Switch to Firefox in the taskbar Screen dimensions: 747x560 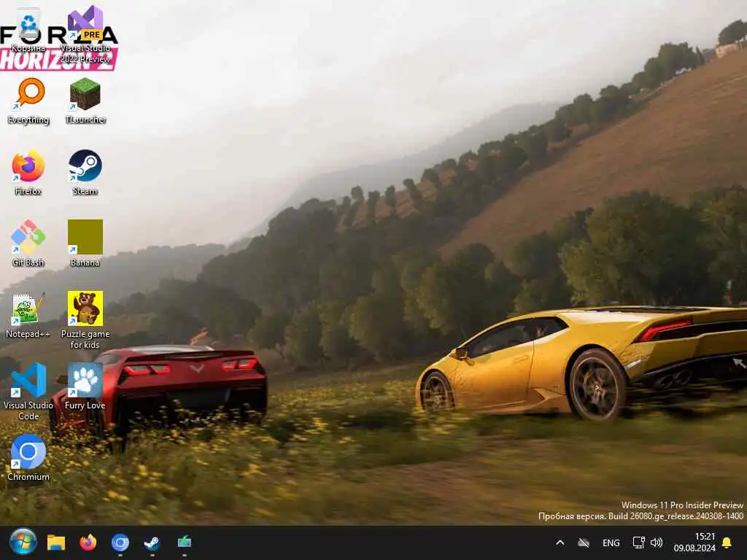88,542
